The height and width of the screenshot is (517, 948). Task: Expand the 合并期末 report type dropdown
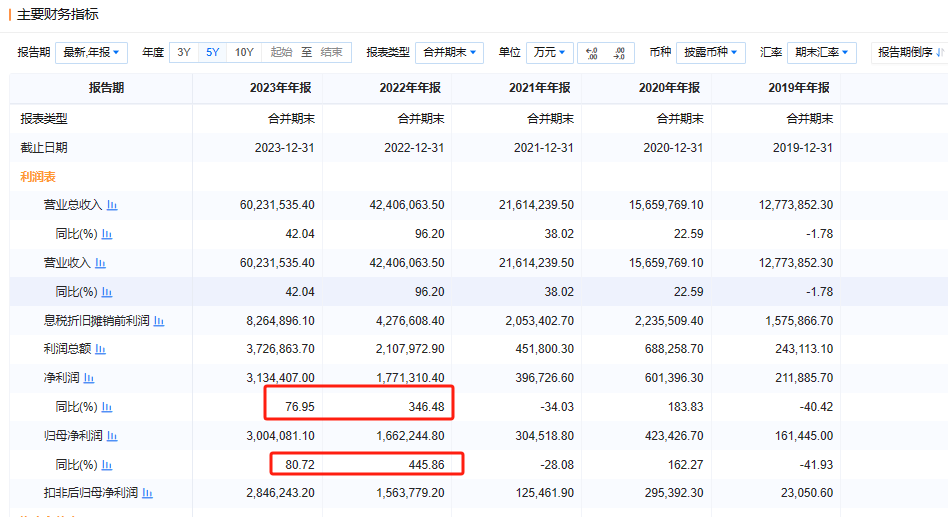(449, 53)
